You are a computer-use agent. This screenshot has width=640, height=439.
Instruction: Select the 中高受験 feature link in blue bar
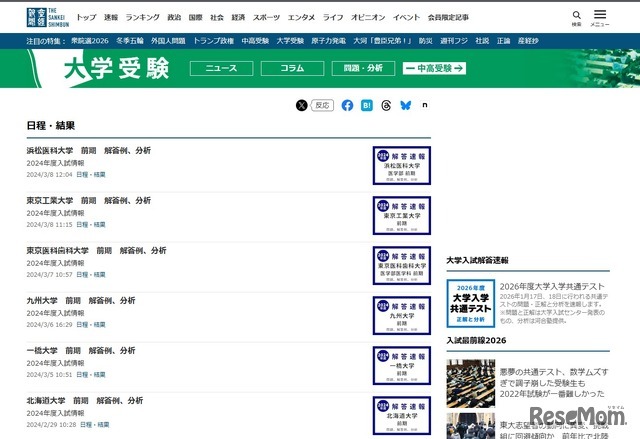pos(255,41)
